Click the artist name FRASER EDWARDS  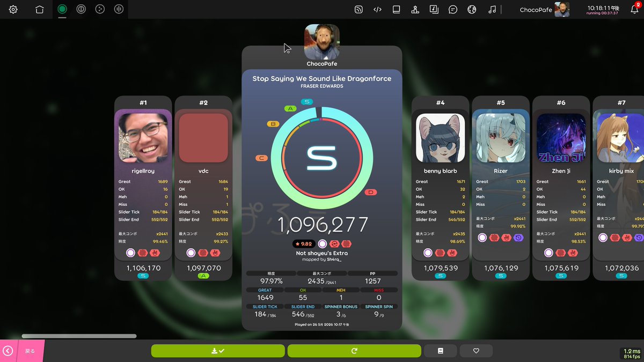[x=322, y=86]
